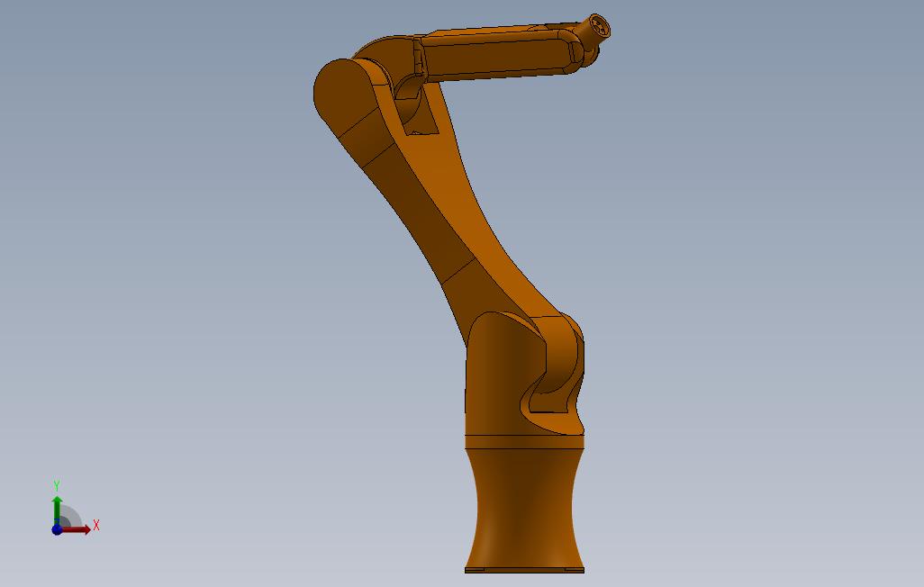Viewport: 924px width, 587px height.
Task: Click the blue Z axis ball of triad
Action: [x=57, y=529]
